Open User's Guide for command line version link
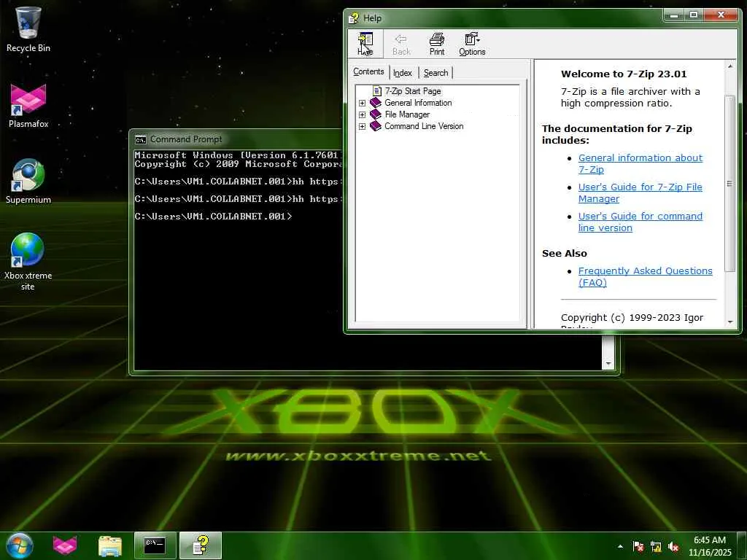 pyautogui.click(x=640, y=222)
